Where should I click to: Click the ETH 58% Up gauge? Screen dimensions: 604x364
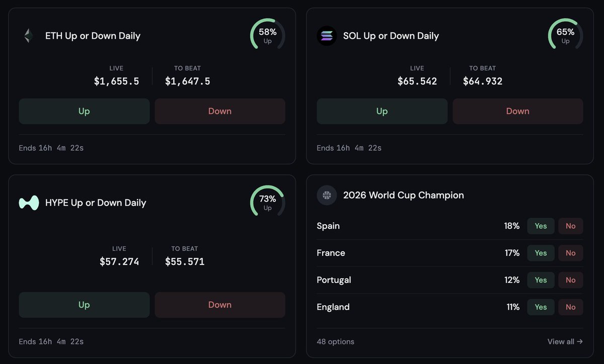(268, 35)
